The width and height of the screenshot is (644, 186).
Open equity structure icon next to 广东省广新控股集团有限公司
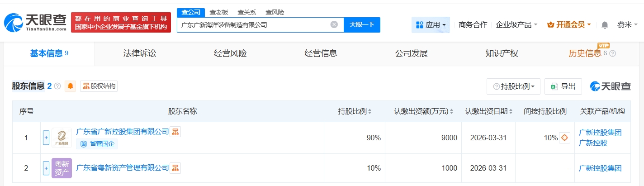175,132
